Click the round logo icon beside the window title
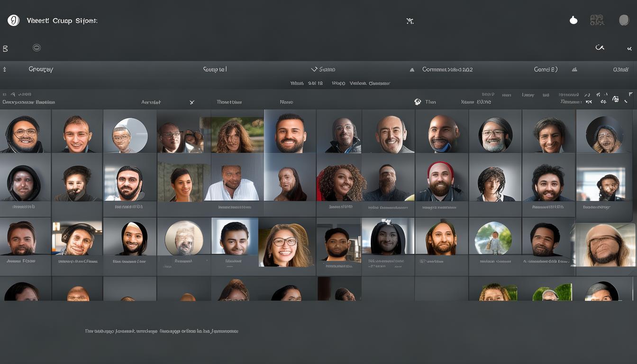 (x=14, y=20)
